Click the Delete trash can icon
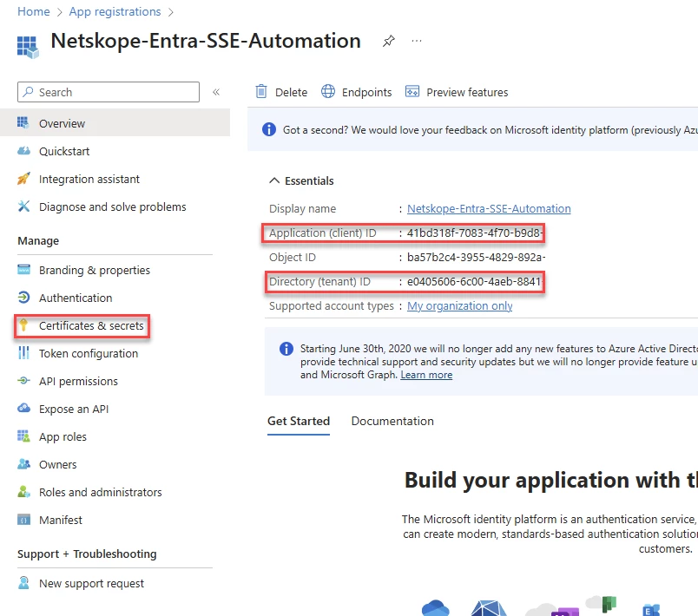The width and height of the screenshot is (698, 616). 261,92
